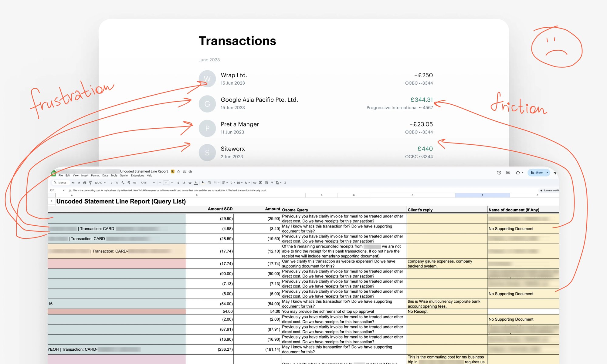Open the F37 name box dropdown

click(x=64, y=190)
